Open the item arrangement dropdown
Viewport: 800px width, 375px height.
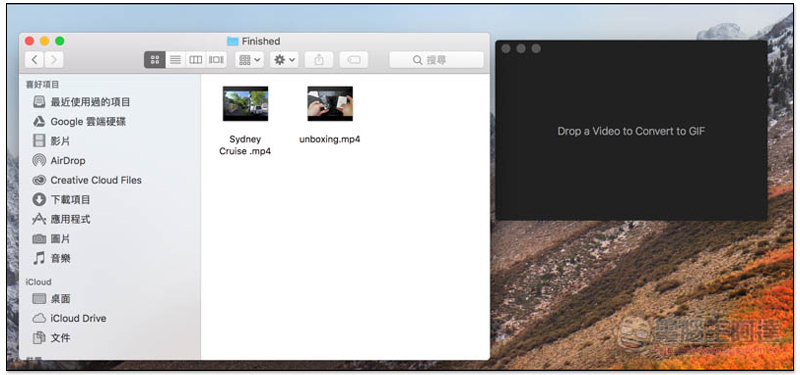249,60
